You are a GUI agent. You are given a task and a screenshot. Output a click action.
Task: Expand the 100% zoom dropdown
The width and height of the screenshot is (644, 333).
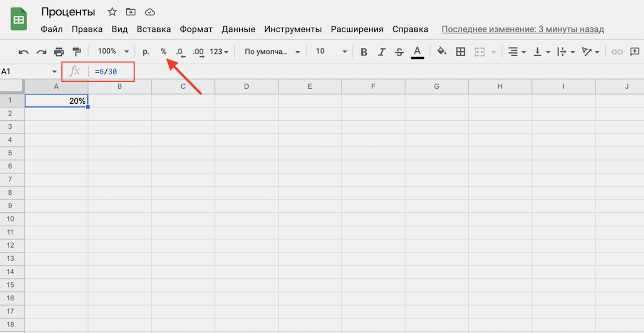click(x=113, y=51)
